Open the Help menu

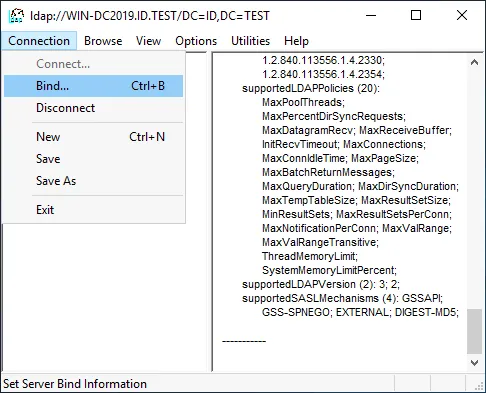[296, 41]
